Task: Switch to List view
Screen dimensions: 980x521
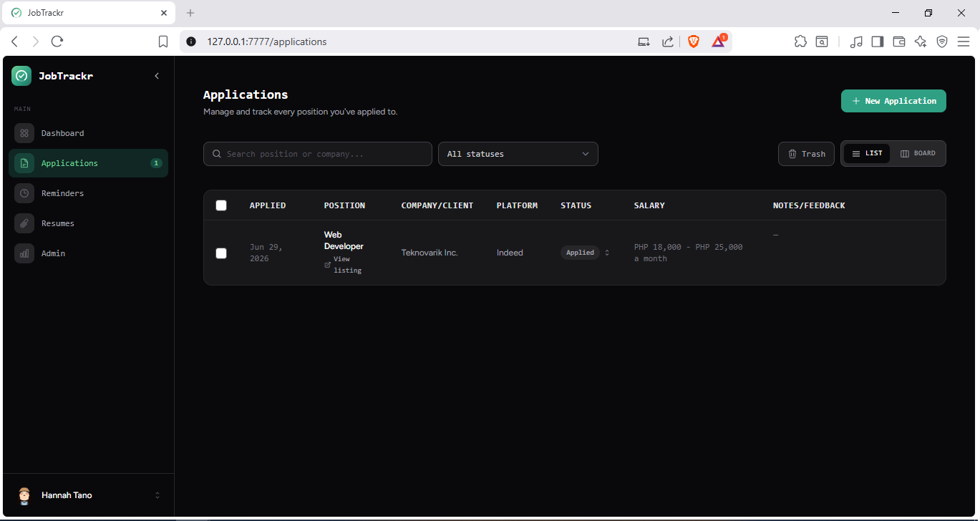Action: click(867, 153)
